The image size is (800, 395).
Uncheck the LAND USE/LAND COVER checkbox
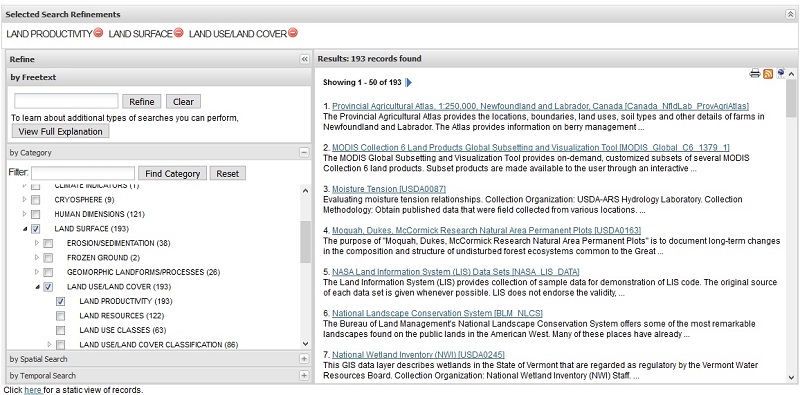pos(48,287)
